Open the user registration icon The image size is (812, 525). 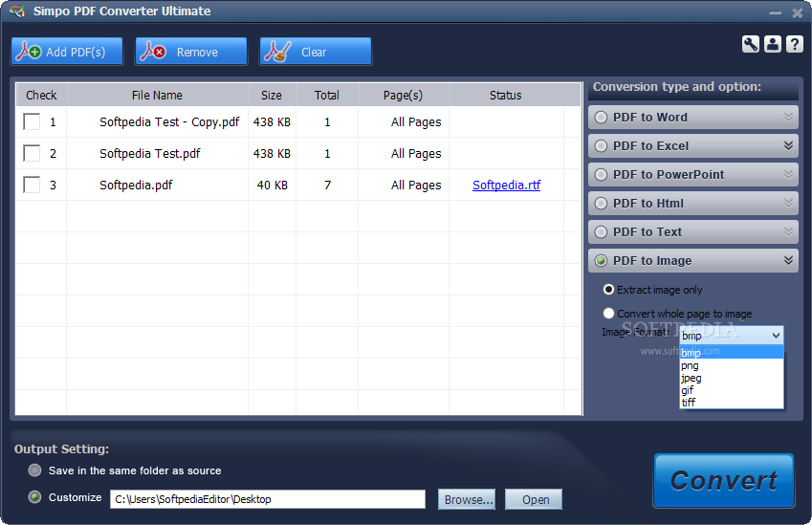[x=773, y=45]
